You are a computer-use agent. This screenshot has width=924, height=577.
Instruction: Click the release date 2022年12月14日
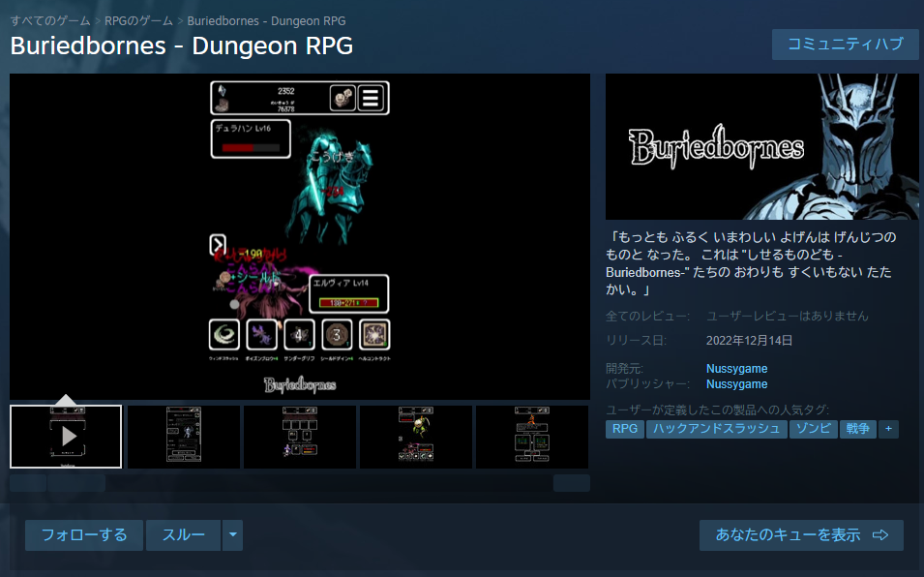pyautogui.click(x=749, y=341)
